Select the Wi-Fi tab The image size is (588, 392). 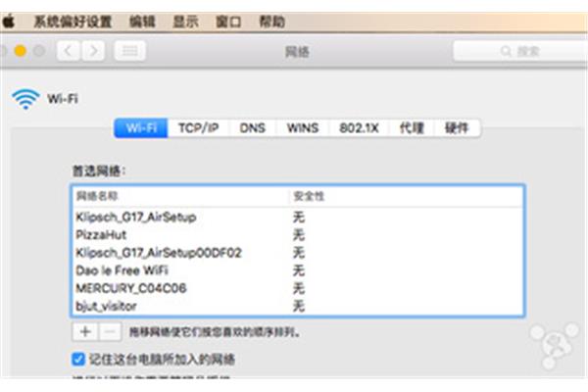point(141,128)
